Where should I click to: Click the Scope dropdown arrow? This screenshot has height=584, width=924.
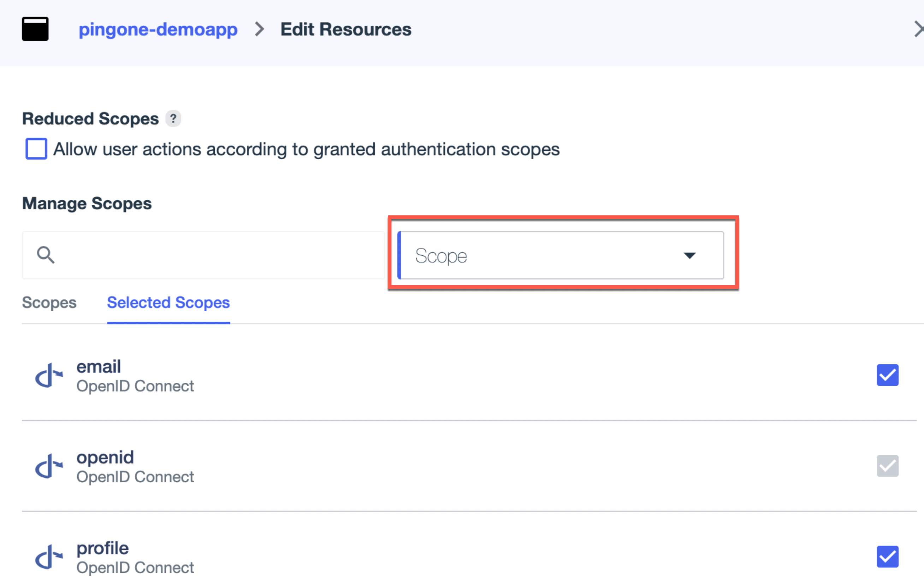(689, 256)
